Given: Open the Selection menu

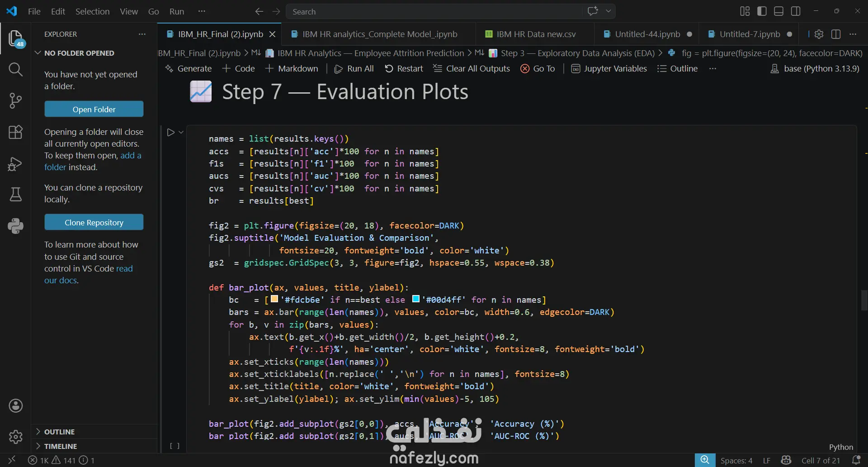Looking at the screenshot, I should [x=92, y=11].
